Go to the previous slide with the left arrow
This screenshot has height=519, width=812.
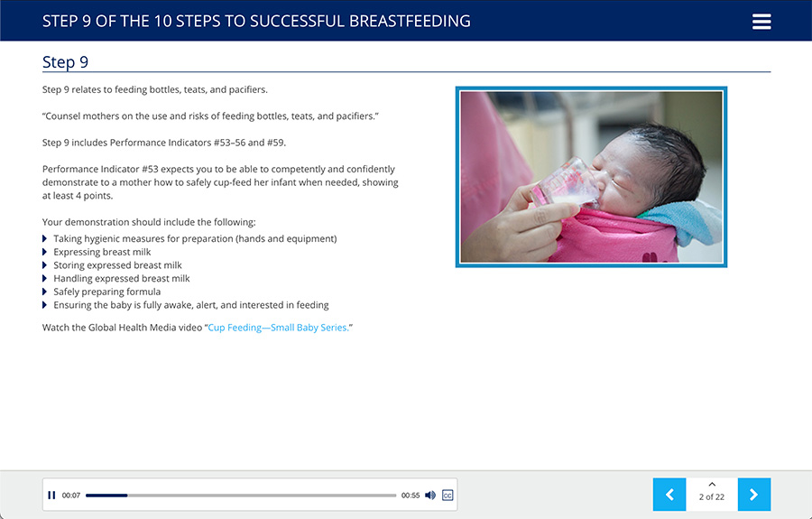[x=669, y=495]
